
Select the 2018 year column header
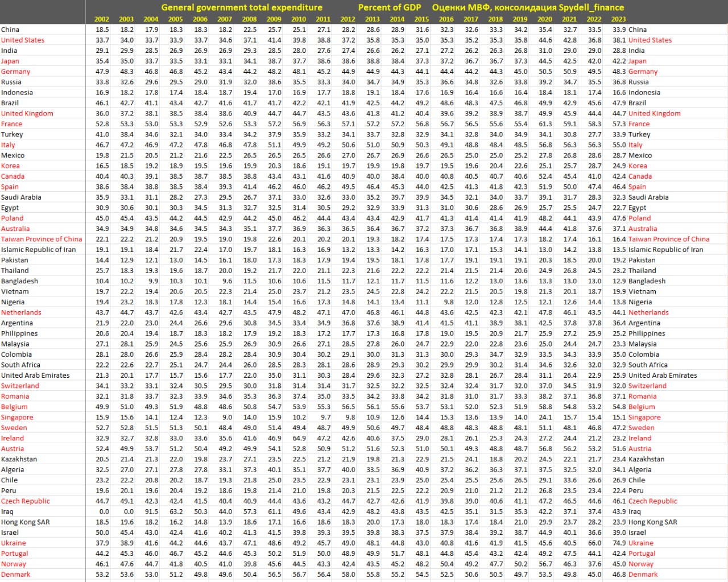(495, 19)
